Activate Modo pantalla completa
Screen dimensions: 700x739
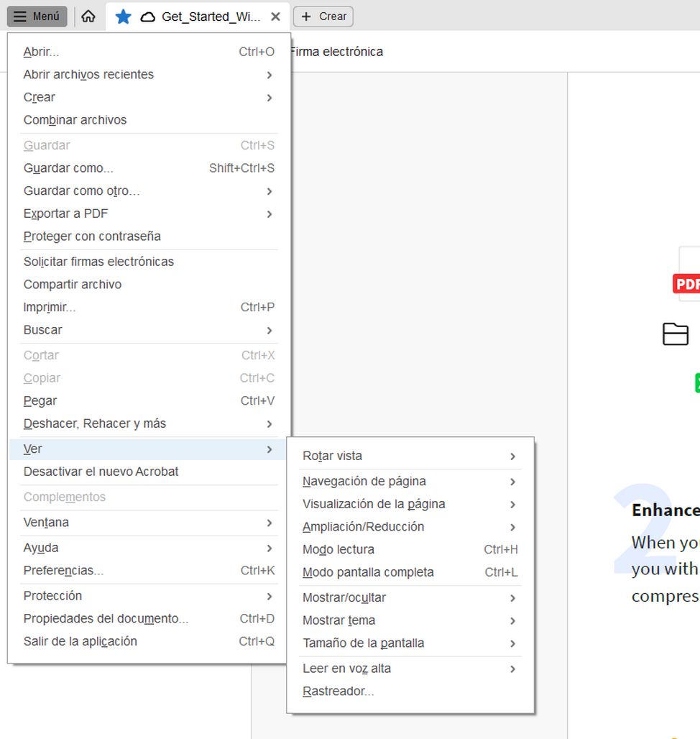410,572
